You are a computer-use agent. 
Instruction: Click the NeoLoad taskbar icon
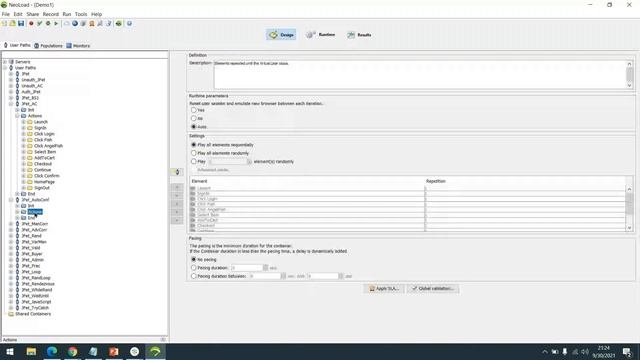pyautogui.click(x=155, y=351)
